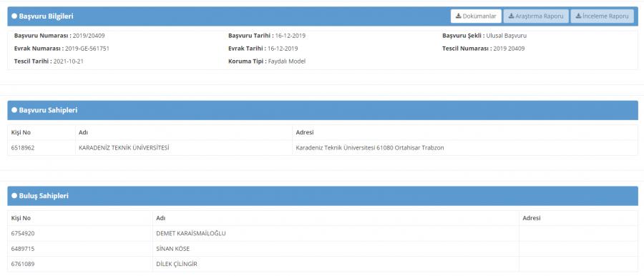Click applicant name KARADENİZ TEKNİK ÜNİVERSİTESİ
The height and width of the screenshot is (276, 644).
point(124,148)
